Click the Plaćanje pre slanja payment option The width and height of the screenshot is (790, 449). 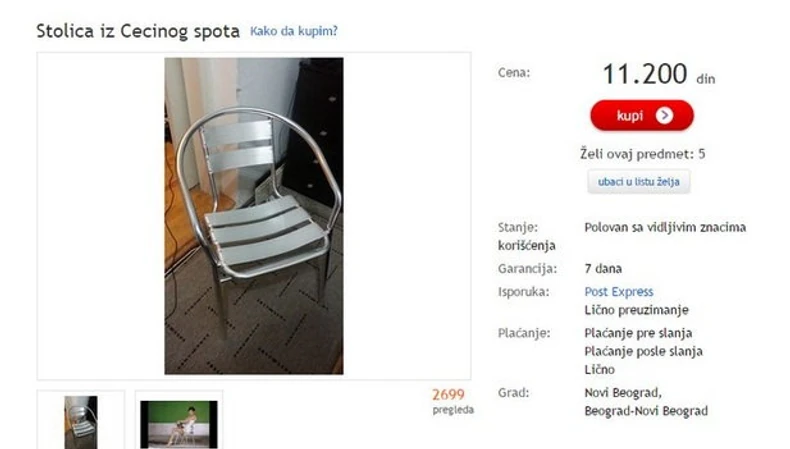tap(638, 333)
